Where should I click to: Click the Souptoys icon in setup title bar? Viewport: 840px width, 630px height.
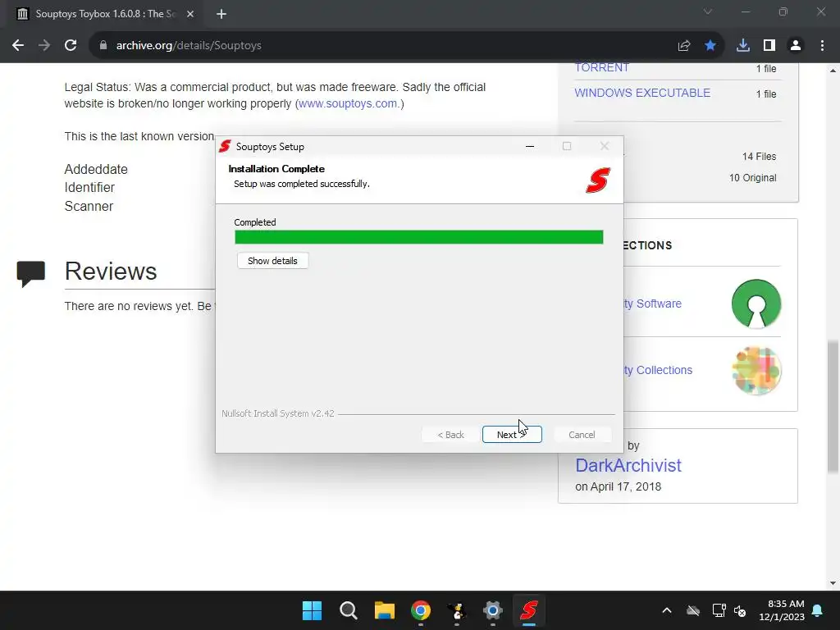coord(225,146)
